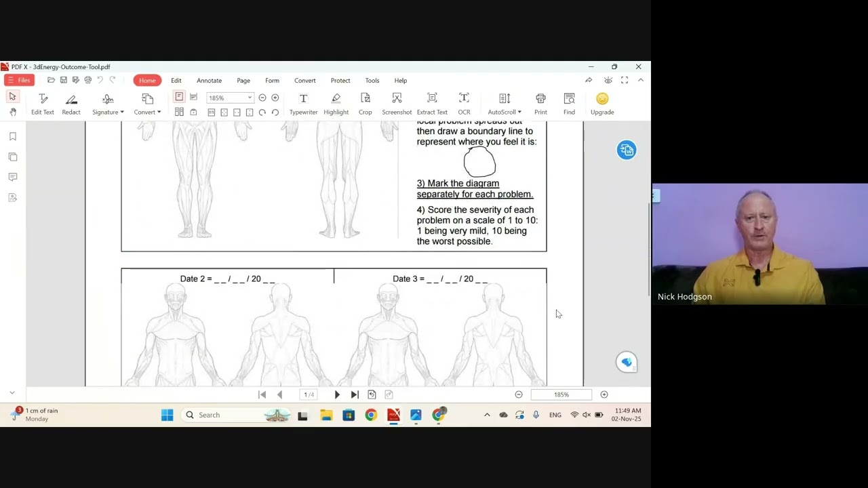The width and height of the screenshot is (868, 488).
Task: Click the Share arrow icon
Action: coord(589,81)
